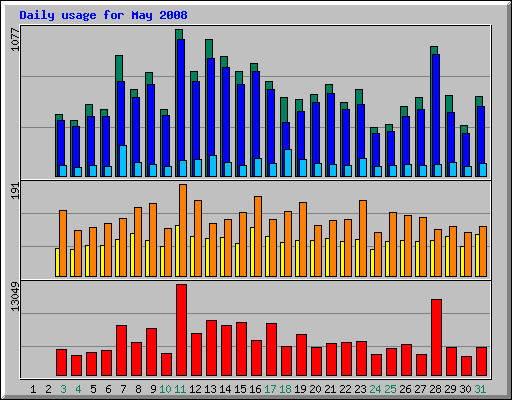Select green day label 25
The image size is (512, 400).
(390, 389)
